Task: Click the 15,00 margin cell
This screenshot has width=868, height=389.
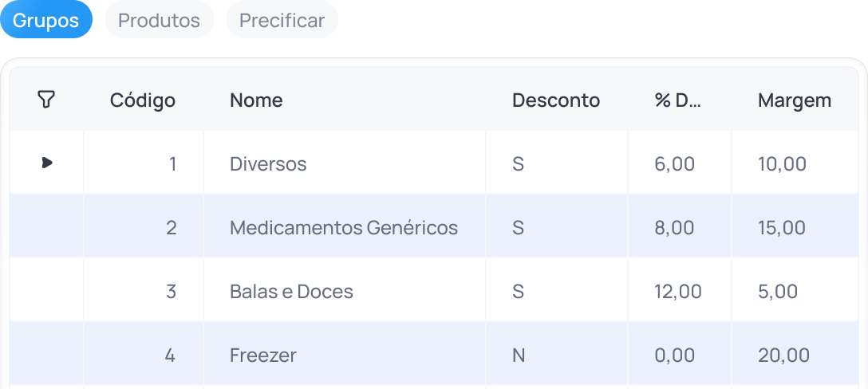Action: point(782,228)
